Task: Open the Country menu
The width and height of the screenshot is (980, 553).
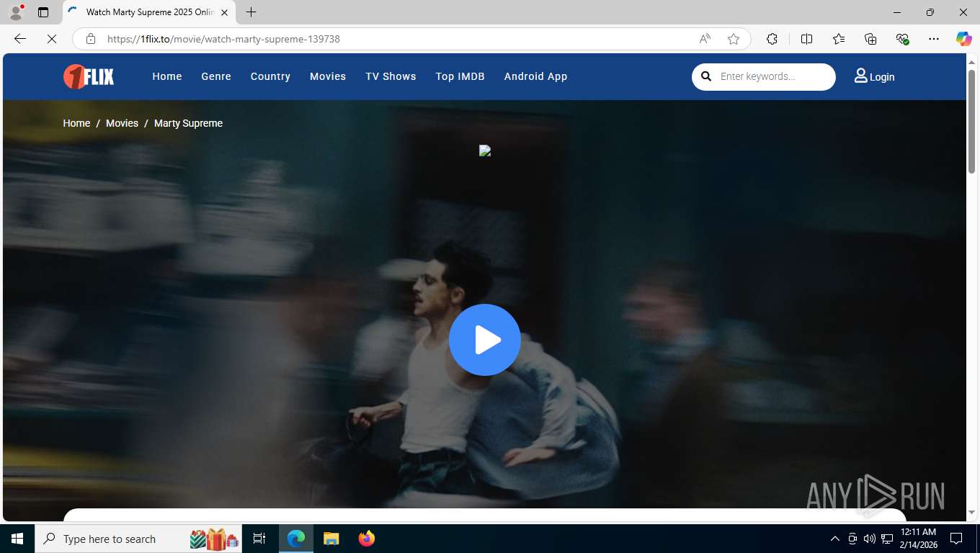Action: (x=270, y=76)
